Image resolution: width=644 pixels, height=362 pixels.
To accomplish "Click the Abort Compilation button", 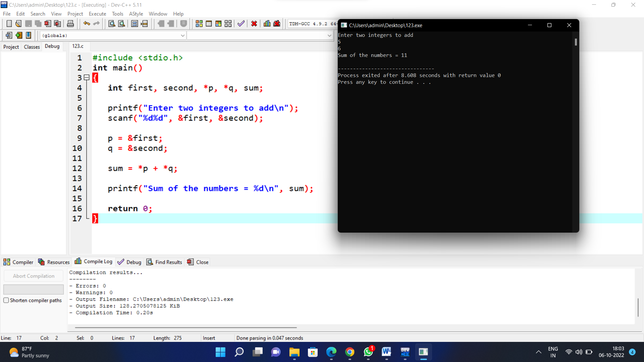I will click(34, 276).
